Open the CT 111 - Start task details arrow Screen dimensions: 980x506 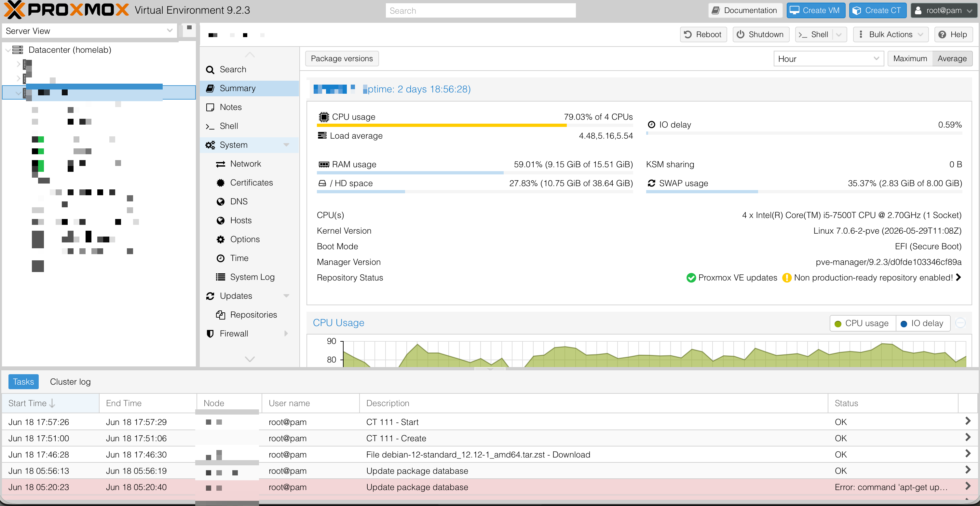[x=968, y=421]
